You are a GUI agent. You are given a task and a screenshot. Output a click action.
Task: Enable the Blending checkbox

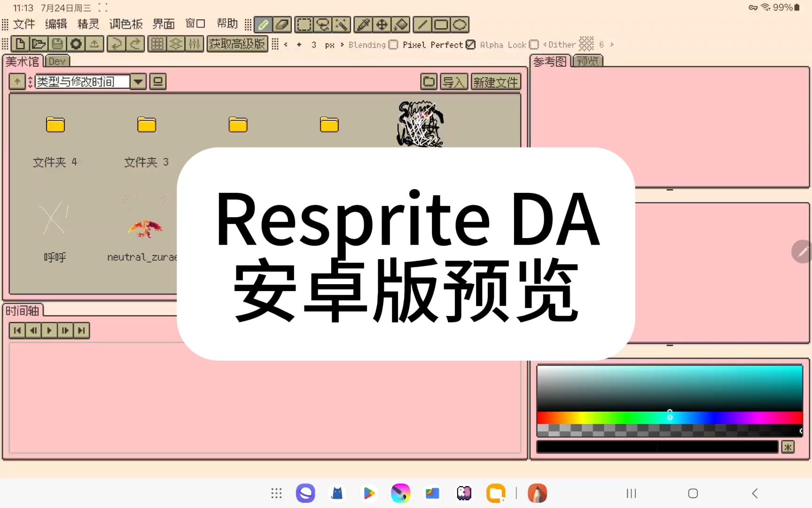click(393, 45)
